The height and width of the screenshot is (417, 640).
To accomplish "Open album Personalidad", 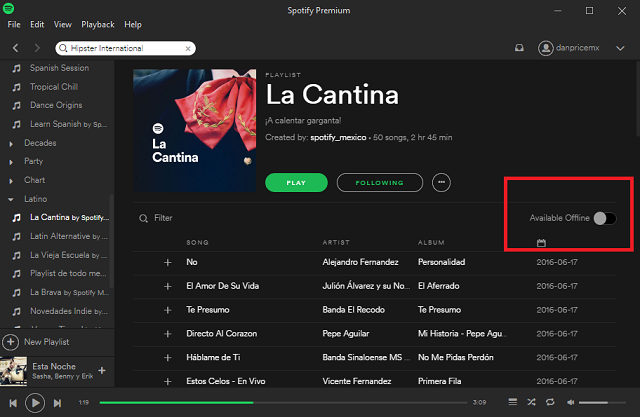I will click(441, 262).
